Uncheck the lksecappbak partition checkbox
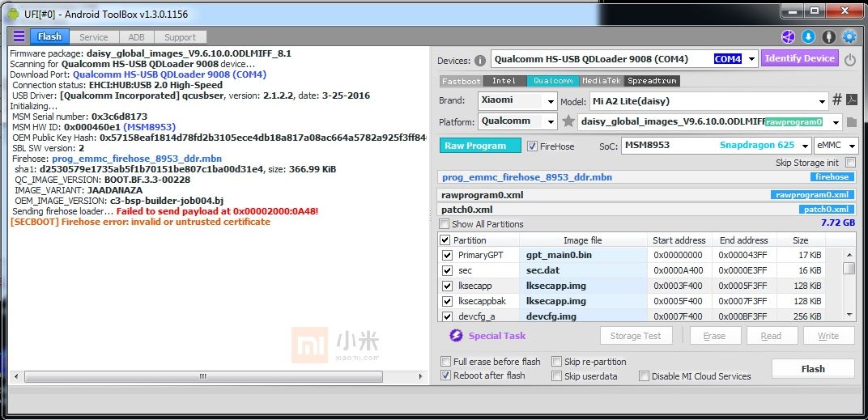The height and width of the screenshot is (420, 868). coord(447,302)
